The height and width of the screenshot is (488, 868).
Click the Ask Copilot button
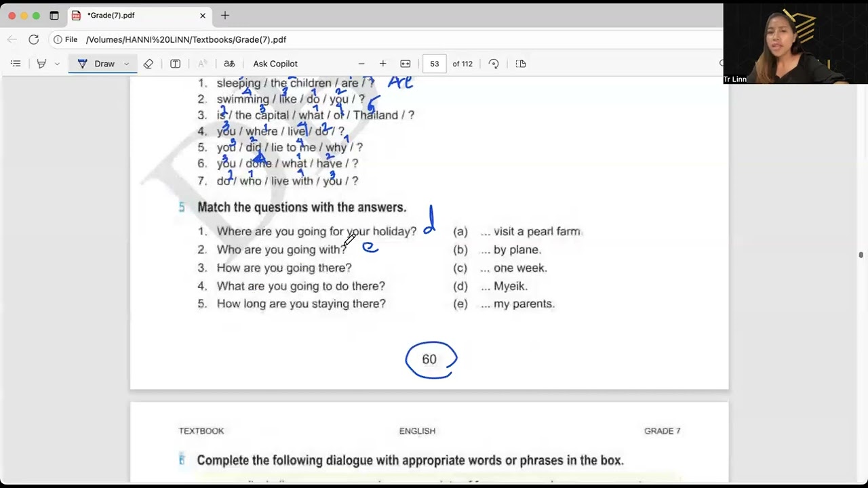275,64
